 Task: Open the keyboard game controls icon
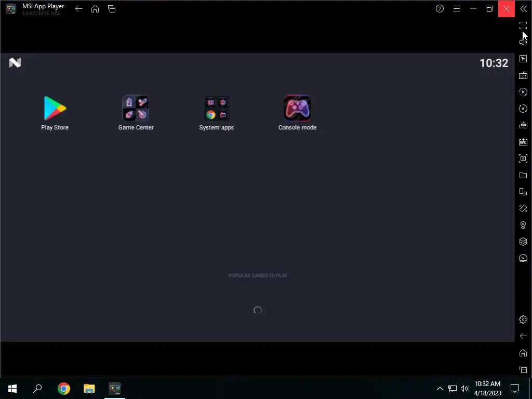pos(523,75)
